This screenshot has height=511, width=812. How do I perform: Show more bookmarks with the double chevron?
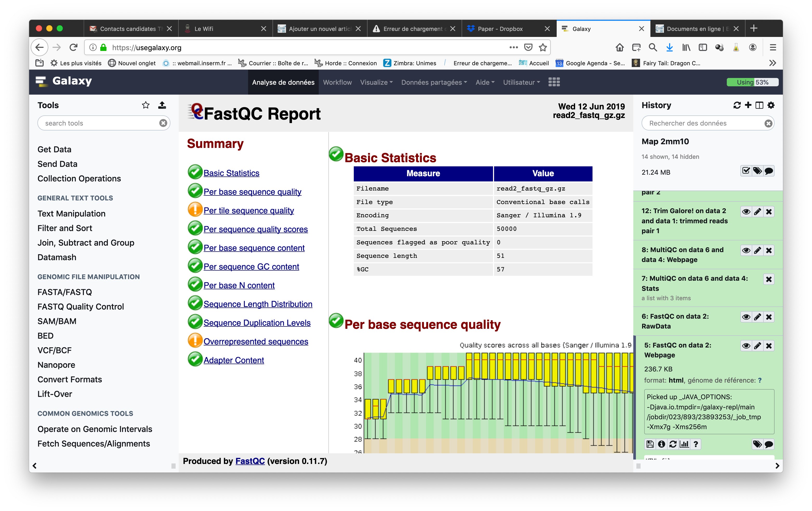pyautogui.click(x=773, y=63)
